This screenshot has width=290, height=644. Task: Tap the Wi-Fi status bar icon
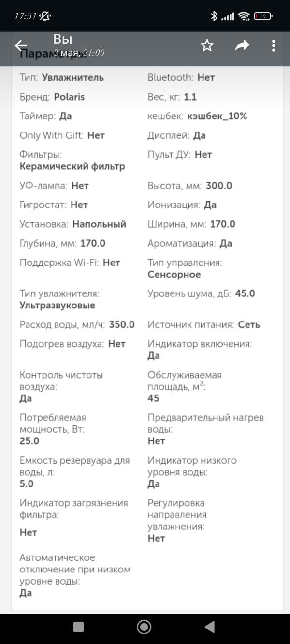pos(244,16)
